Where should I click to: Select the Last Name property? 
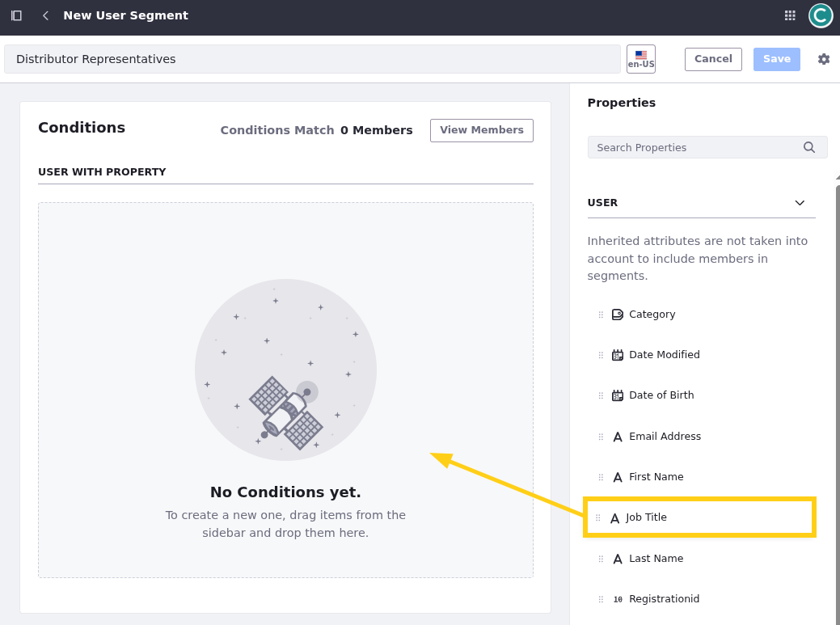coord(656,559)
